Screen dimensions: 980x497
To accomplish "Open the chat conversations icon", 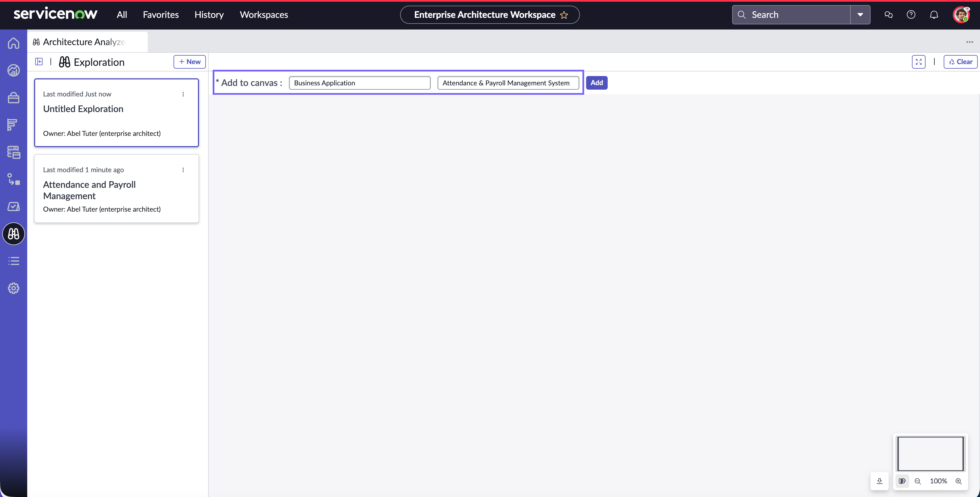I will (889, 15).
